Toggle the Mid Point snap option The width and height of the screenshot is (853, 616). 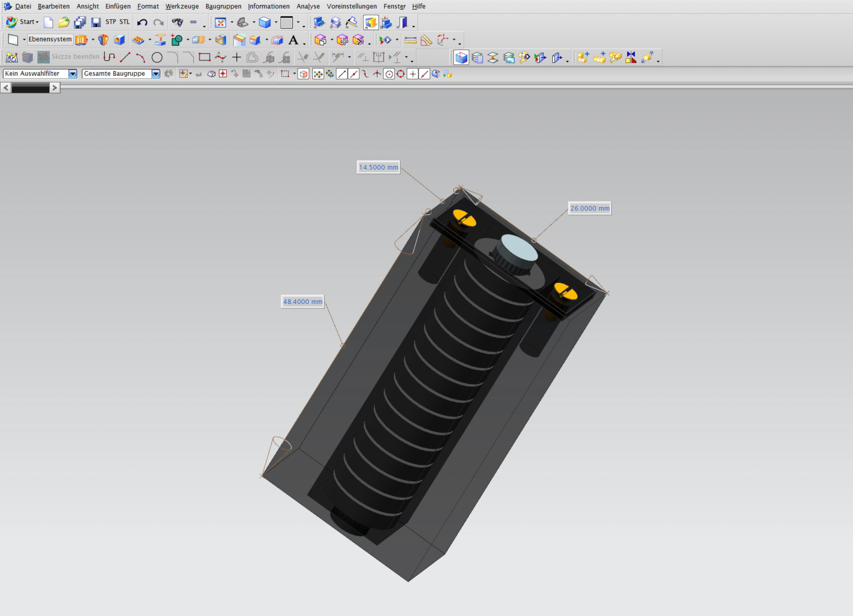click(x=354, y=74)
